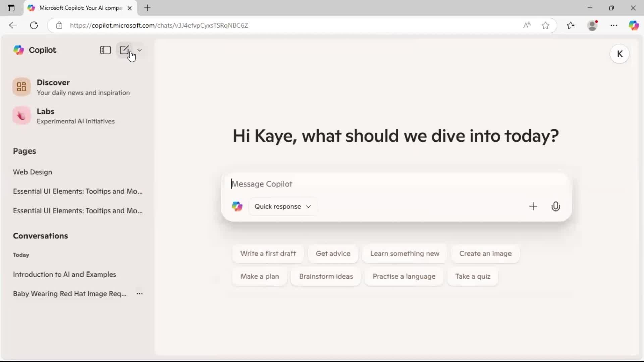Viewport: 644px width, 362px height.
Task: Open the K profile avatar
Action: [620, 54]
